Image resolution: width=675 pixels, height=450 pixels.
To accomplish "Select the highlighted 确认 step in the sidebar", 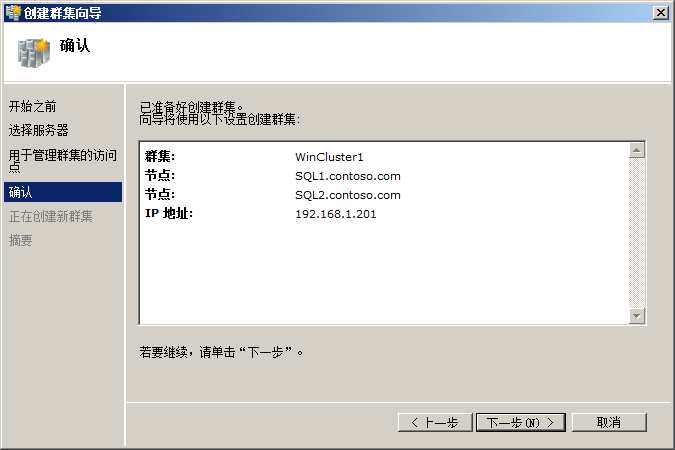I will coord(20,192).
